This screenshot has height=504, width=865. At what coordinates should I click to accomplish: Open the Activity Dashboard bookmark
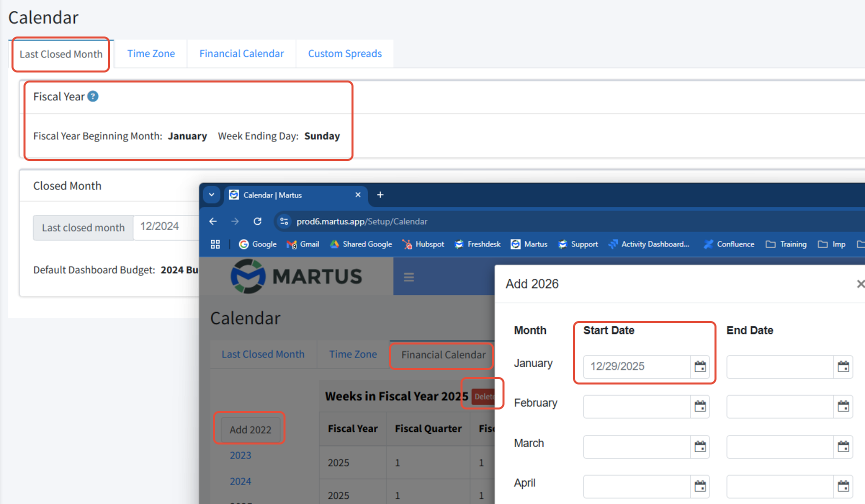[649, 244]
